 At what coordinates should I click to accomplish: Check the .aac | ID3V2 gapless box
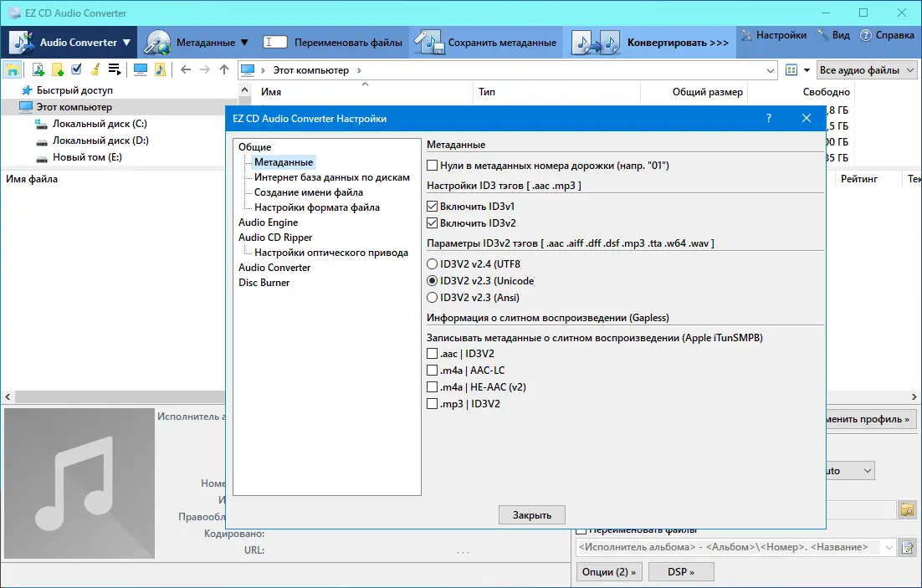(433, 354)
